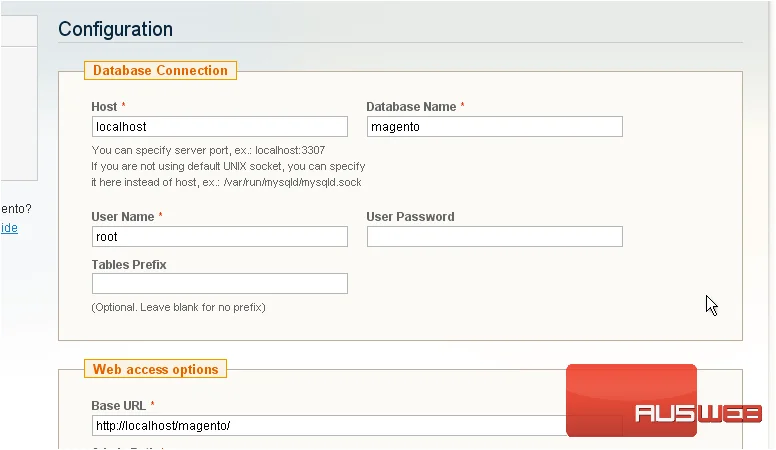Click the Database Connection section legend
Image resolution: width=776 pixels, height=450 pixels.
(x=160, y=70)
